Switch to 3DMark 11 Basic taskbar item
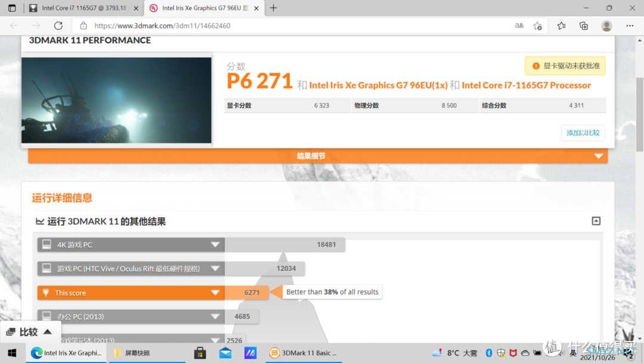 [x=304, y=353]
